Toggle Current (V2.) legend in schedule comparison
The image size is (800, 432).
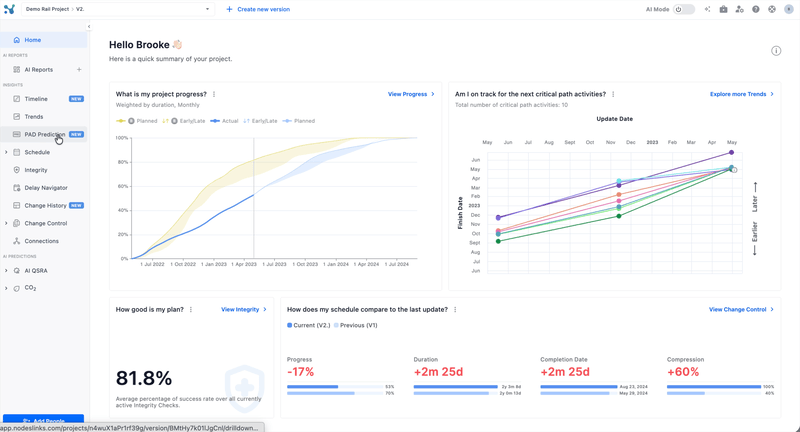coord(309,325)
